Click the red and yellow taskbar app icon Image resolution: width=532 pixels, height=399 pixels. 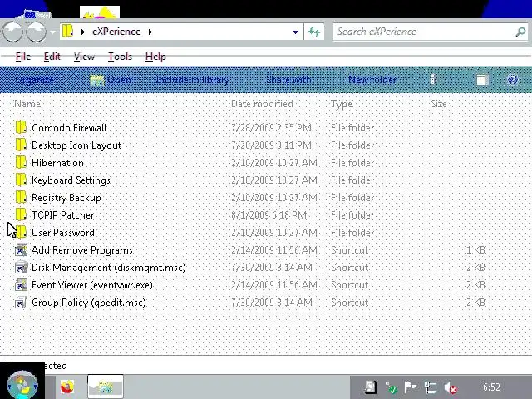[x=67, y=387]
